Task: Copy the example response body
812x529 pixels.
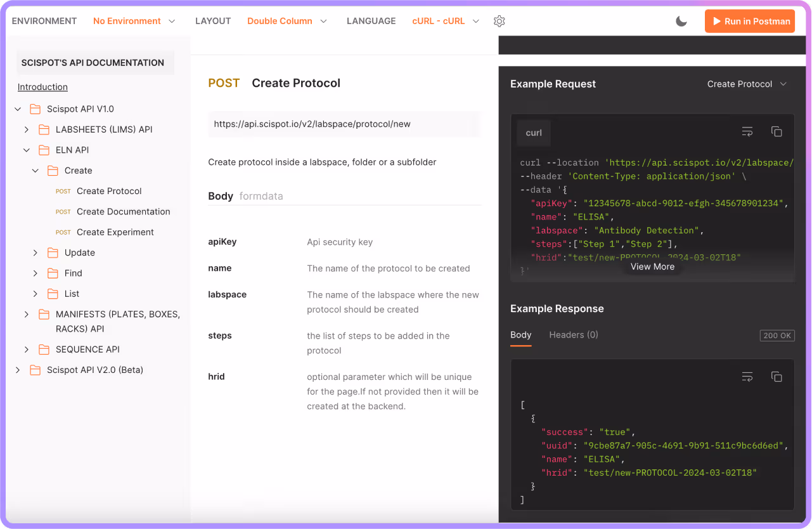Action: coord(777,376)
